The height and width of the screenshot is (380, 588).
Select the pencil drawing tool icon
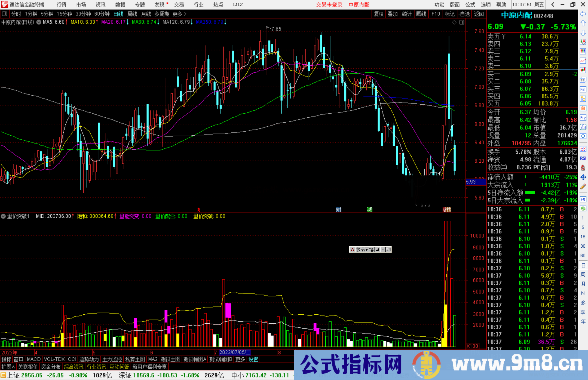(x=583, y=187)
